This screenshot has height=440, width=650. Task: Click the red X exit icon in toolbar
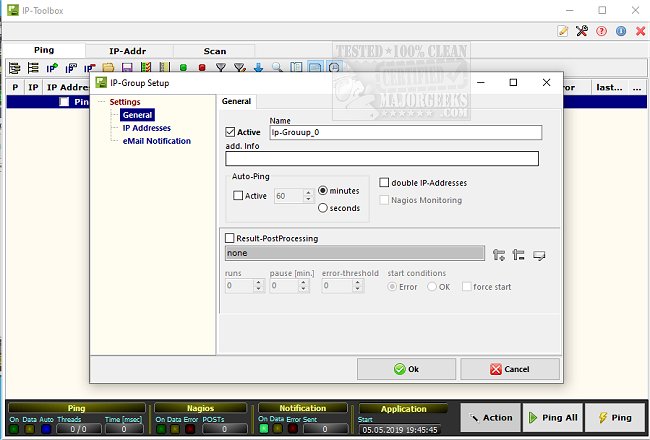640,31
